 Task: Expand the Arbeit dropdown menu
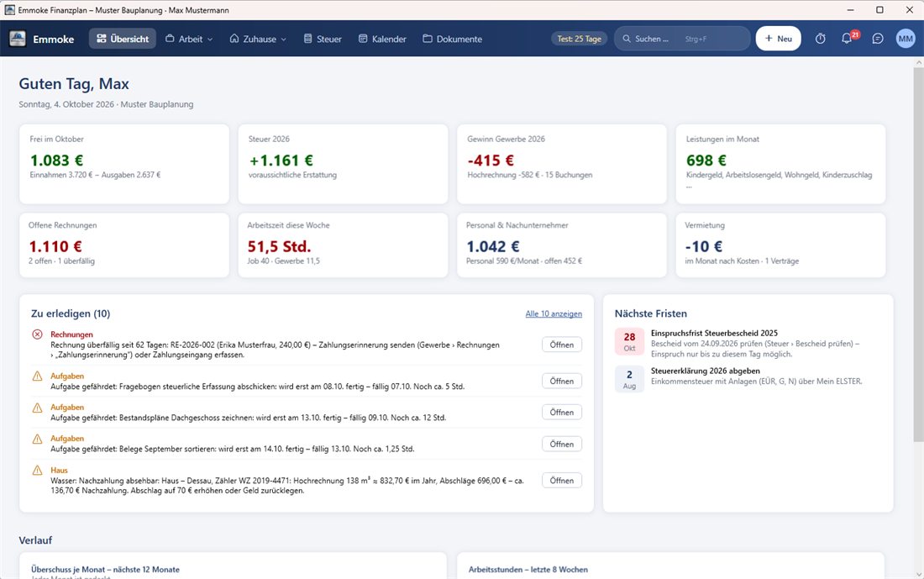(x=189, y=39)
